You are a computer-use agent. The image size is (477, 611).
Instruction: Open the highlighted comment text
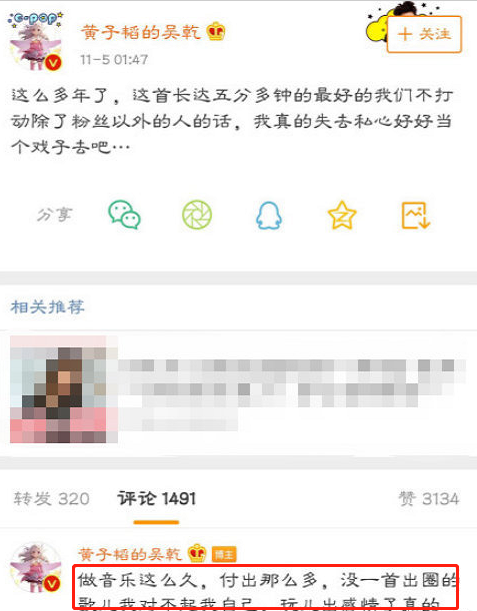267,587
